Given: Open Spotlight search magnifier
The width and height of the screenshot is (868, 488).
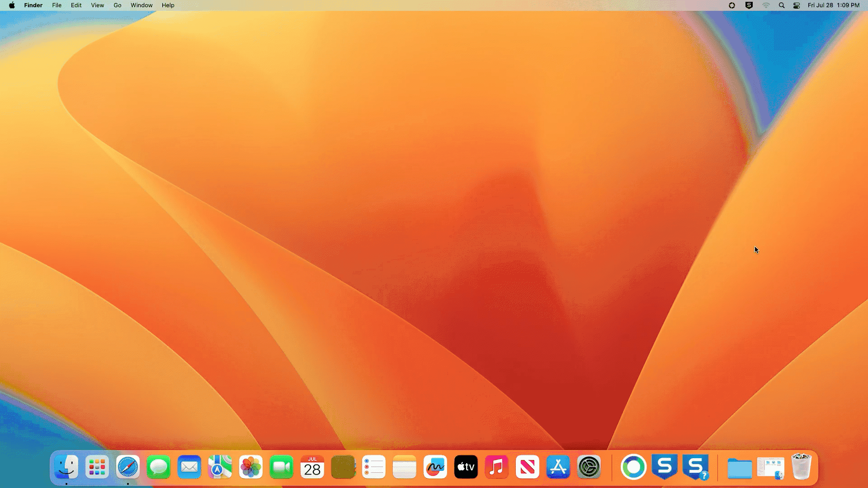Looking at the screenshot, I should (782, 5).
